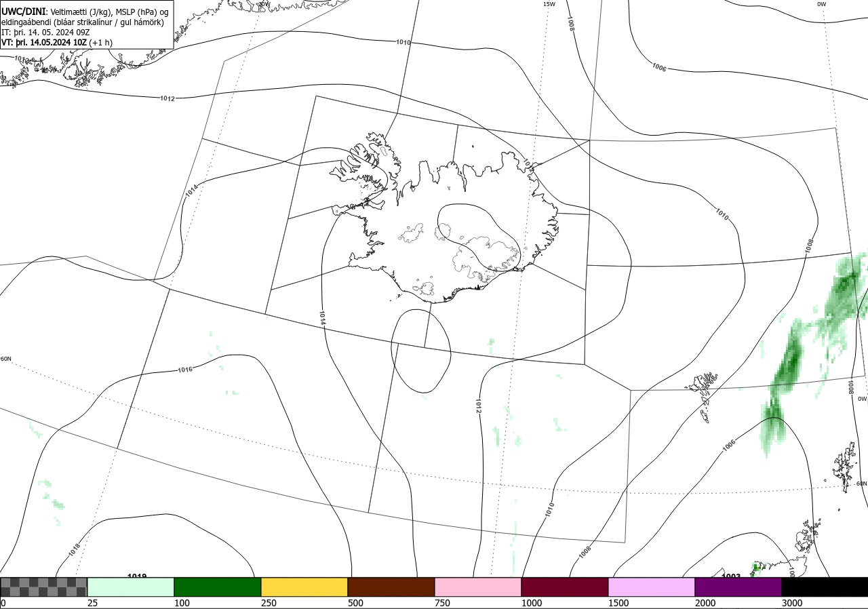Click the legend tick label "500"

coord(355,603)
